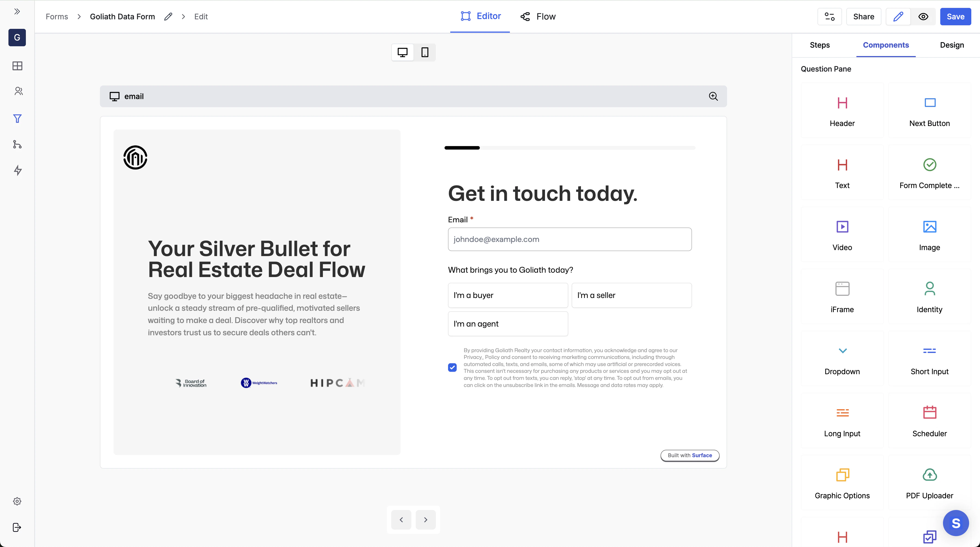The width and height of the screenshot is (980, 547).
Task: Open the automations lightning icon in sidebar
Action: [17, 170]
